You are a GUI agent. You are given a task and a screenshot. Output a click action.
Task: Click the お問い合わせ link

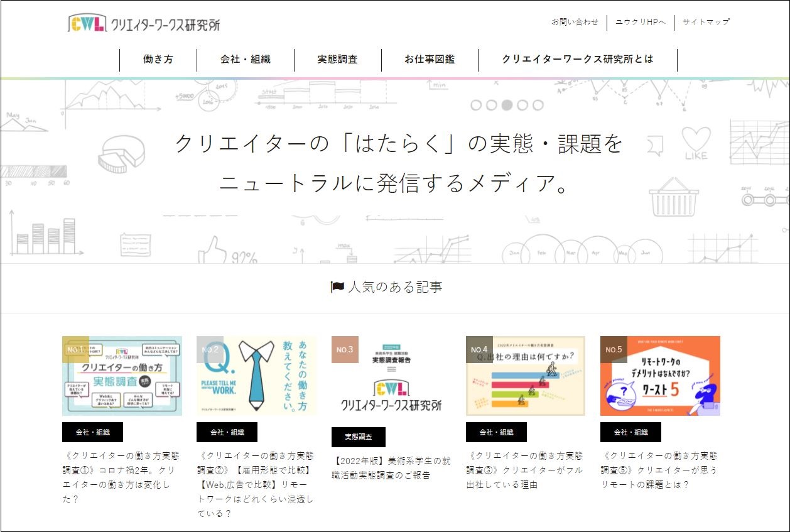click(575, 22)
